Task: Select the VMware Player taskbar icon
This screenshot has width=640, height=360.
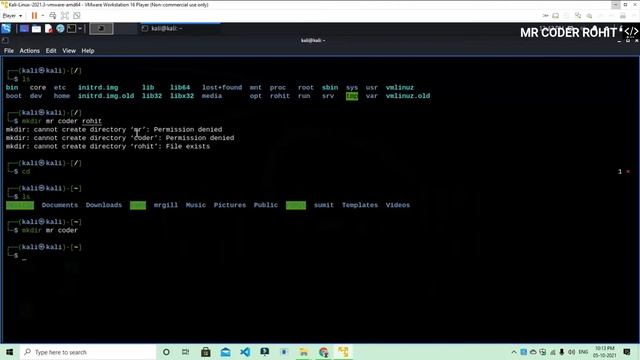Action: pos(343,352)
